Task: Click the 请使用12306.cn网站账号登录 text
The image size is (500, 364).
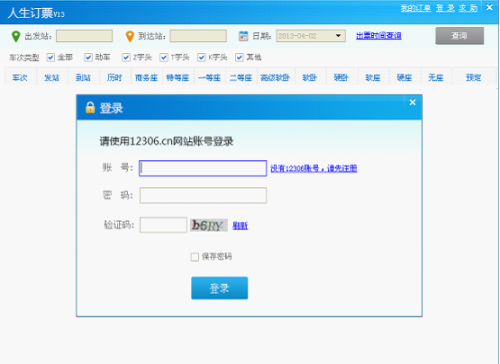Action: click(166, 141)
